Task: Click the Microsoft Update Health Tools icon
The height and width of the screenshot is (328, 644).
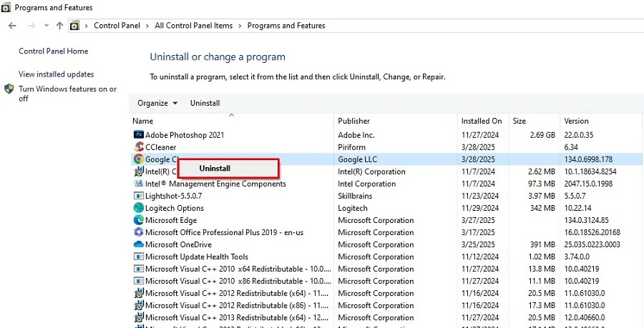Action: [139, 257]
